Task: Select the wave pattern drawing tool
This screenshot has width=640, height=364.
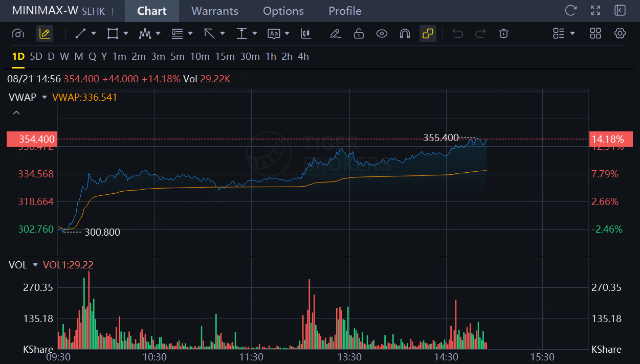Action: [145, 34]
